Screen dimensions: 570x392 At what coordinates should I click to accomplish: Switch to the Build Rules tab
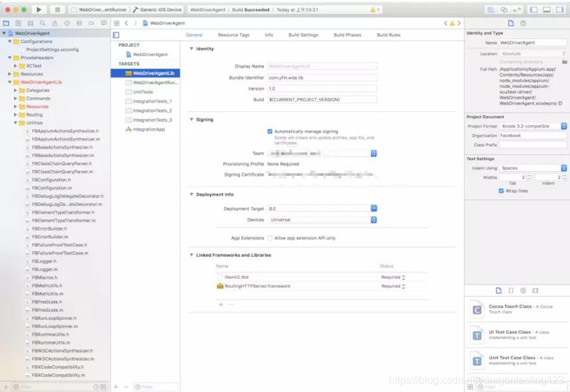pos(389,35)
